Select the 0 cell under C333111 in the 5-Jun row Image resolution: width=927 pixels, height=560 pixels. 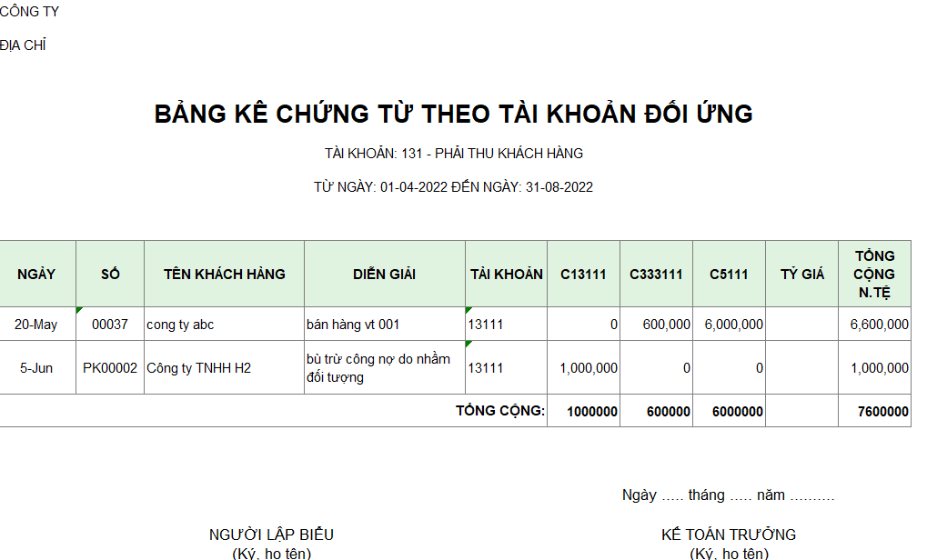point(656,368)
